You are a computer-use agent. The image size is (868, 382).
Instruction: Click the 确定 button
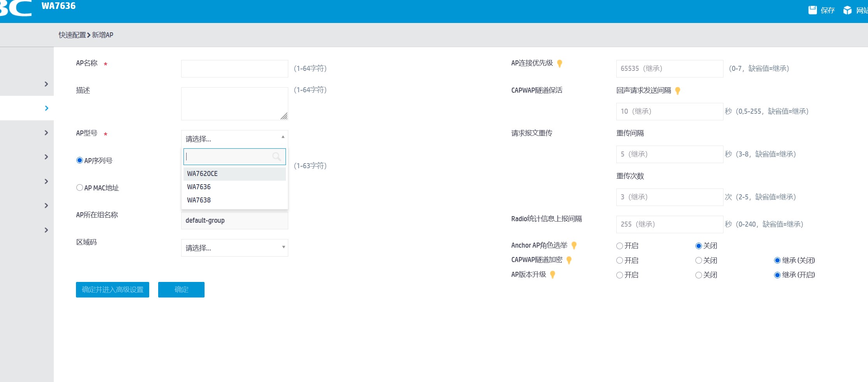181,290
